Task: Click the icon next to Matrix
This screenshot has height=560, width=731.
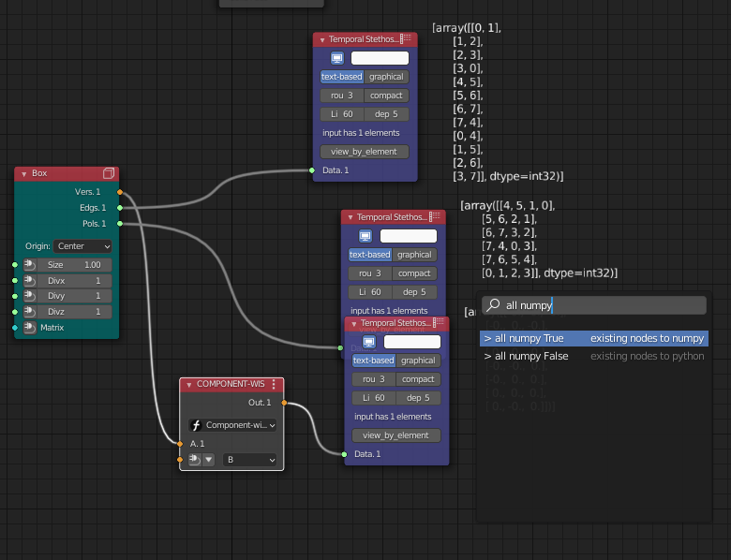Action: [x=29, y=328]
